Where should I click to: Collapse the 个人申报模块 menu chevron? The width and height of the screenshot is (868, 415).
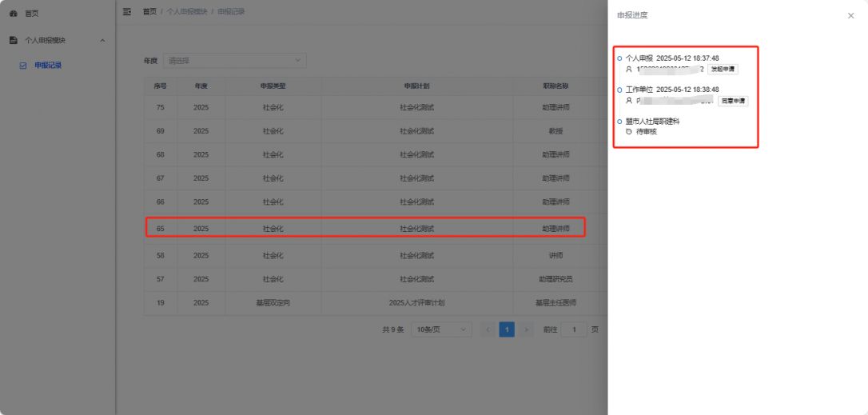click(102, 41)
